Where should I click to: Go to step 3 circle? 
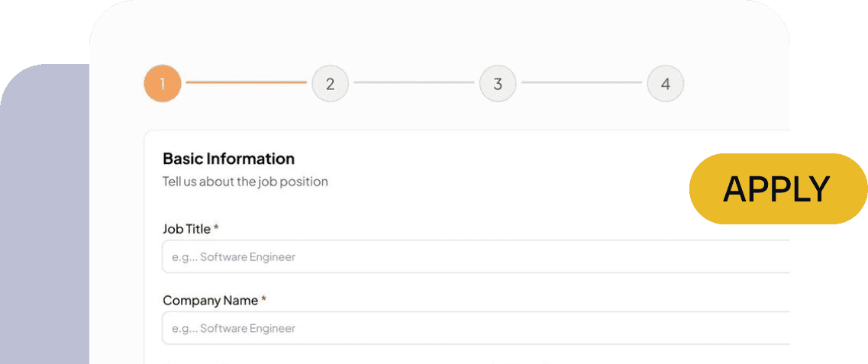tap(499, 83)
